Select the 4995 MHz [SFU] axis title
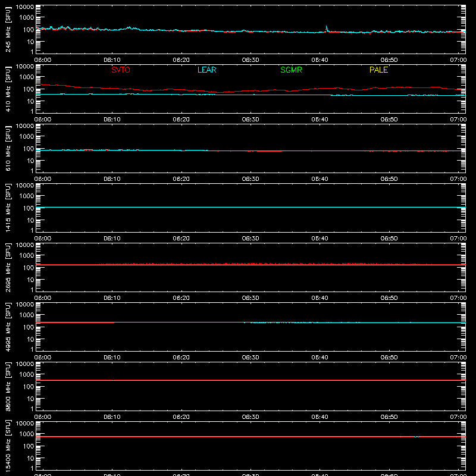 (x=8, y=327)
